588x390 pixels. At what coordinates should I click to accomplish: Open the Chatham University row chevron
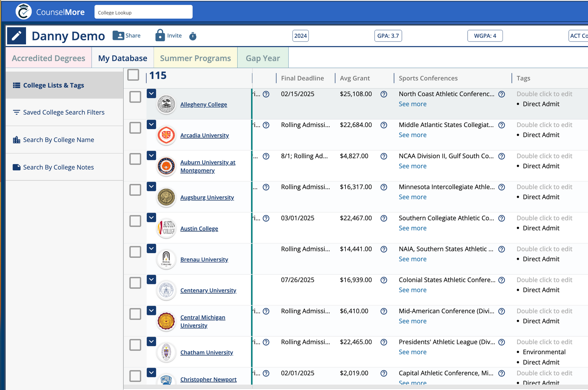tap(151, 341)
